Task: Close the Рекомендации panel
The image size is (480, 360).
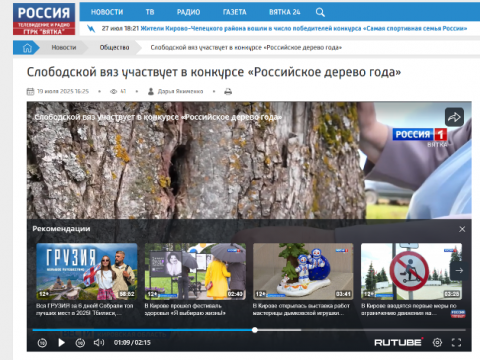Action: 462,229
